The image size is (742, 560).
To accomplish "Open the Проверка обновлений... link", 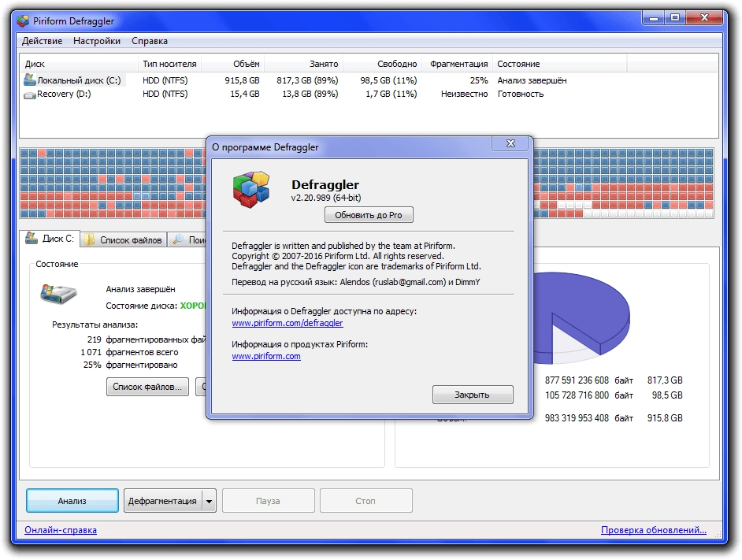I will (x=654, y=530).
